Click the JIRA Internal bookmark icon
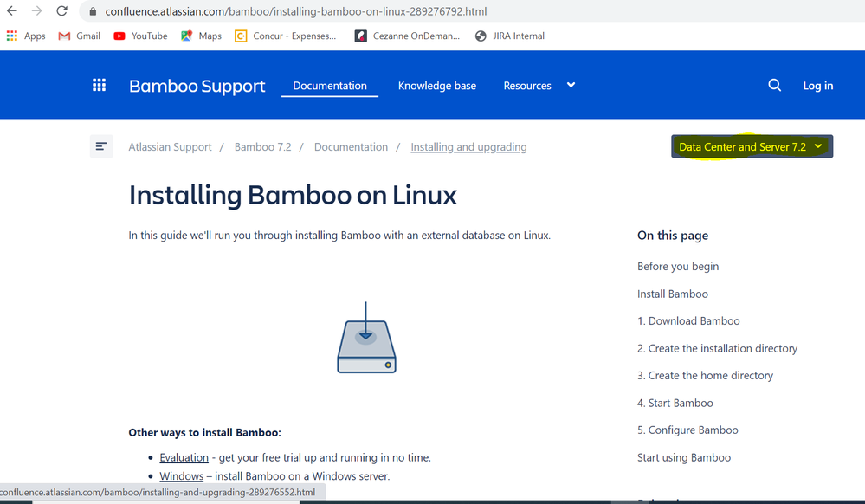The width and height of the screenshot is (865, 504). click(x=480, y=36)
